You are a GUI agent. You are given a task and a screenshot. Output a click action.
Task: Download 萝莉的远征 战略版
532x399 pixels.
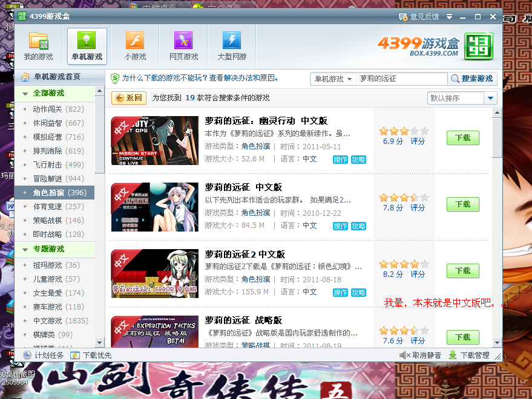(463, 337)
